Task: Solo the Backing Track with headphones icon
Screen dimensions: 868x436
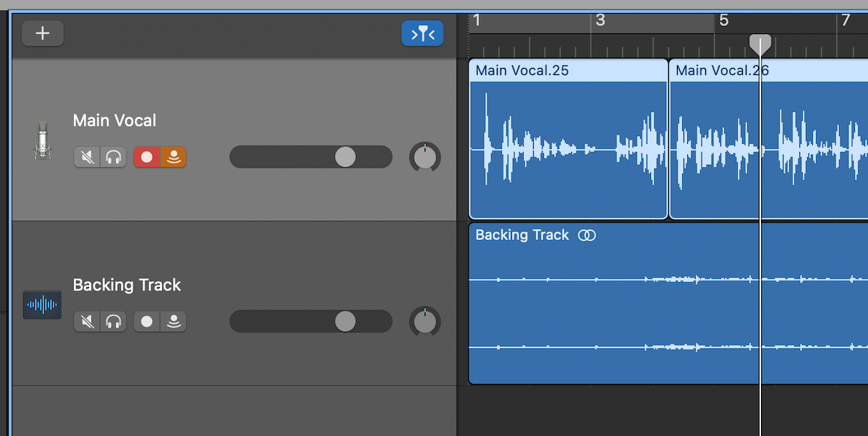Action: tap(113, 322)
